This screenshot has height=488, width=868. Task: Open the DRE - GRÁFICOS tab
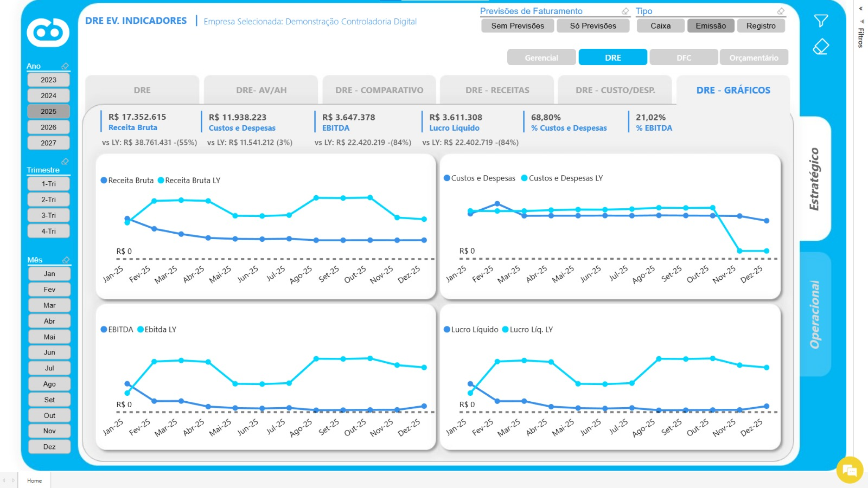pyautogui.click(x=733, y=90)
